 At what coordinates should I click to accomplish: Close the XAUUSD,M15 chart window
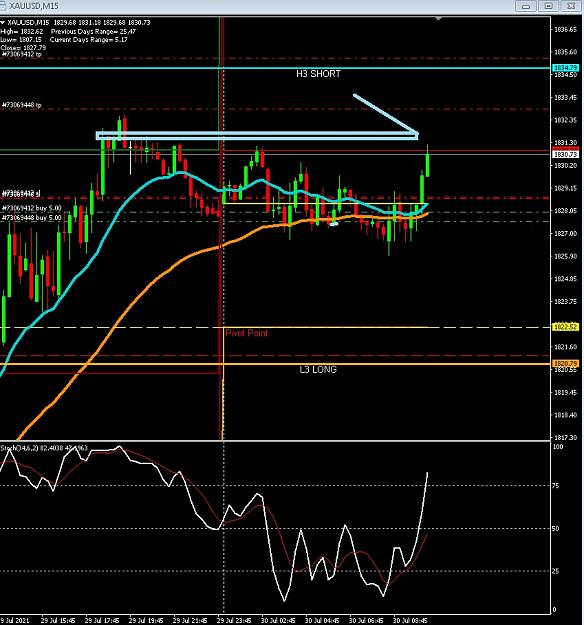(571, 6)
